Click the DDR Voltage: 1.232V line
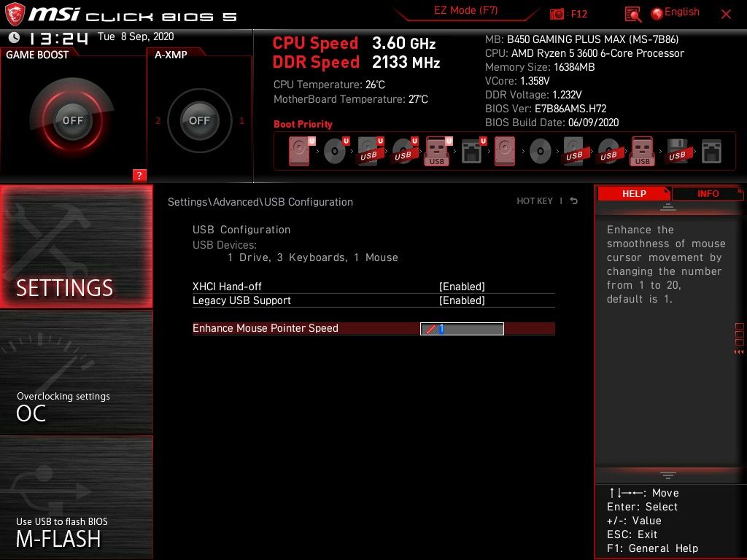Screen dimensions: 747x560 533,95
